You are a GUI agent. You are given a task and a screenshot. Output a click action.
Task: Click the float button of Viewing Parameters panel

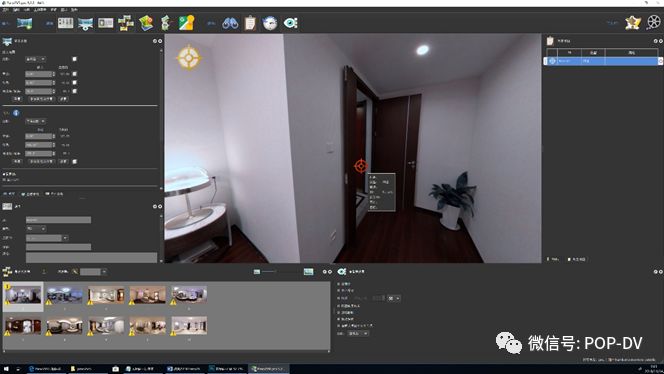pos(155,41)
